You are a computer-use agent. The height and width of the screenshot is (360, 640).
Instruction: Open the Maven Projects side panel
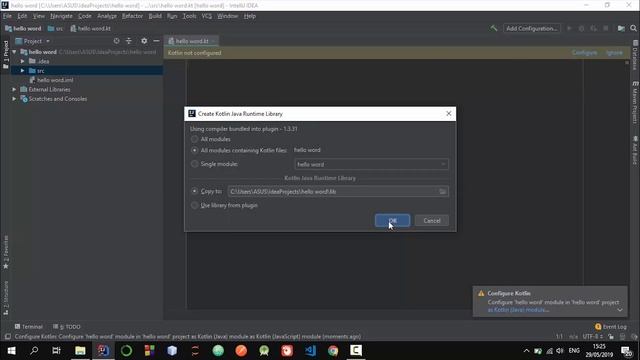click(635, 102)
